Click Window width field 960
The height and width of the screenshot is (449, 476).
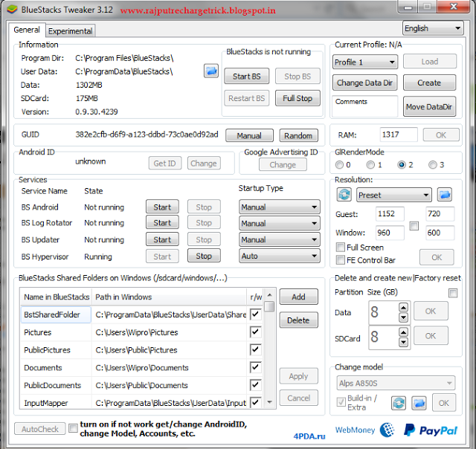390,233
